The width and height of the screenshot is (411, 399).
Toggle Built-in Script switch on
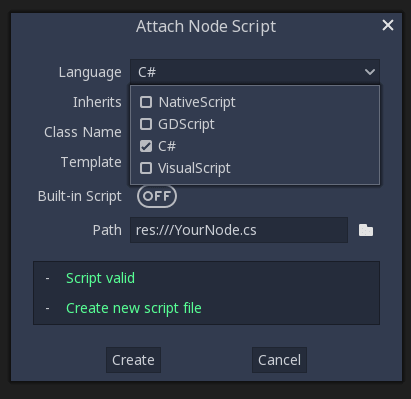pyautogui.click(x=157, y=196)
